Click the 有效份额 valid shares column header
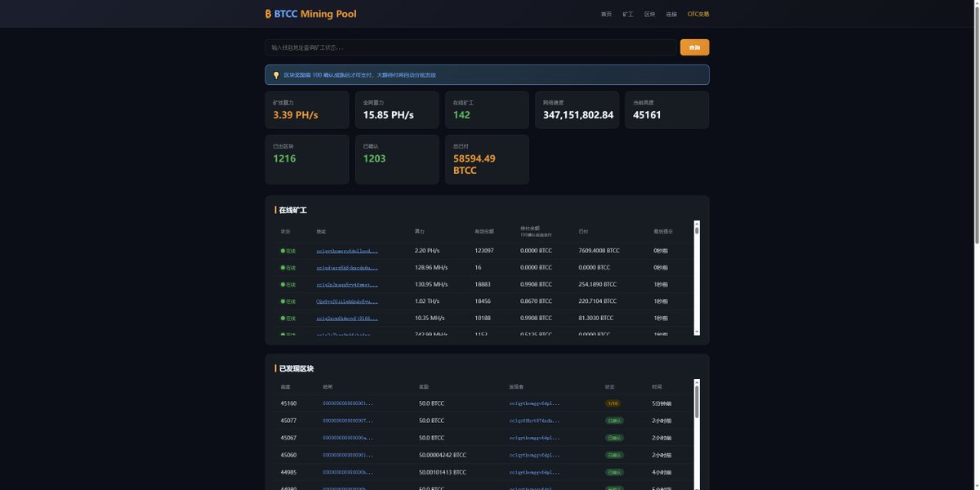 [484, 231]
